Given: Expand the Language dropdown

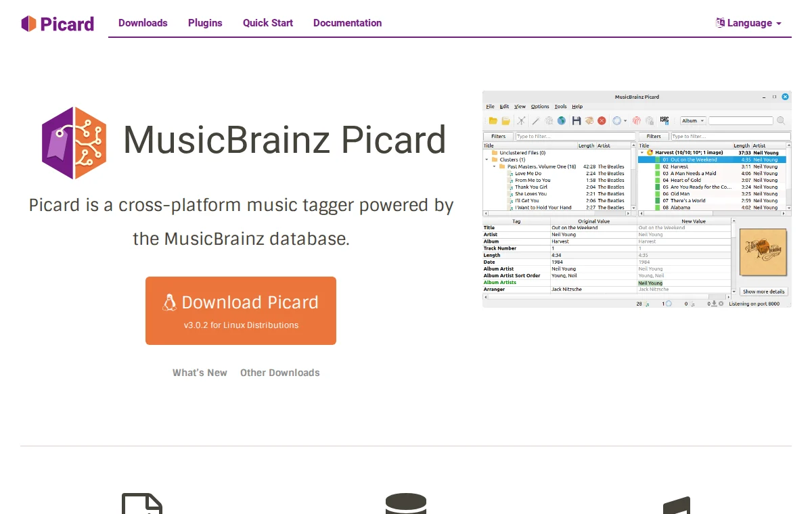Looking at the screenshot, I should pos(748,23).
